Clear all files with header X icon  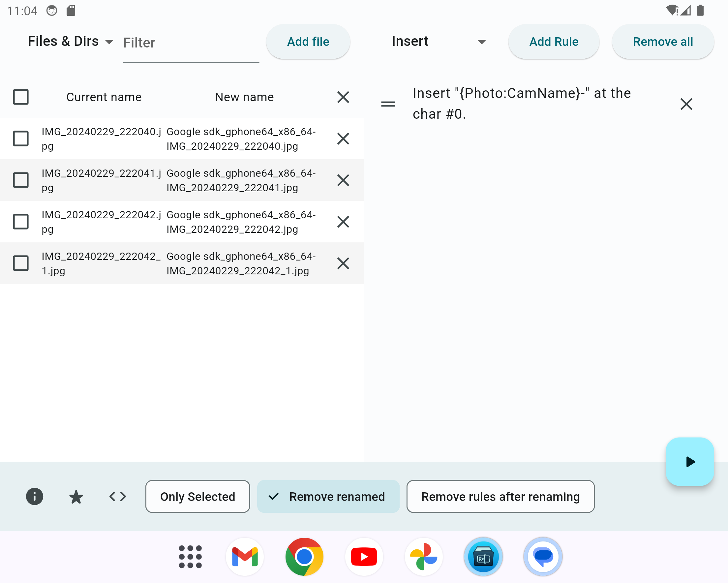(343, 97)
